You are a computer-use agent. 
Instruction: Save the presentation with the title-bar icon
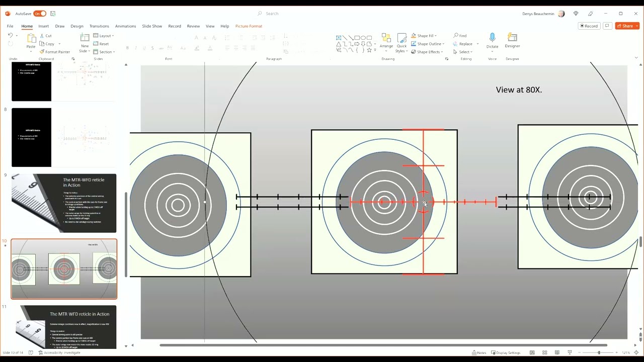coord(53,14)
